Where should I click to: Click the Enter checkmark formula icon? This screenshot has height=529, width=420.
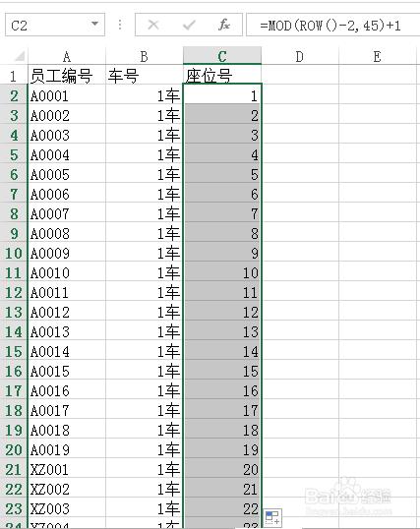[x=189, y=25]
